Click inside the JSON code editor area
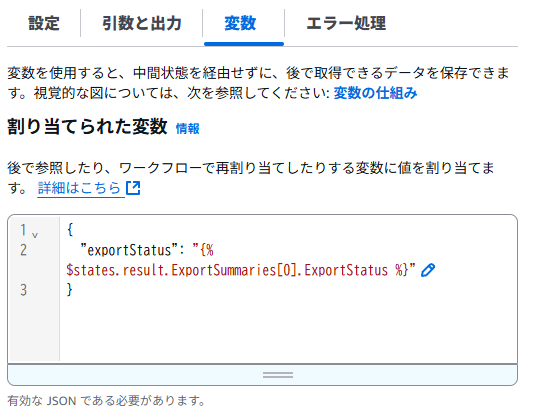Image resolution: width=538 pixels, height=416 pixels. pos(288,289)
